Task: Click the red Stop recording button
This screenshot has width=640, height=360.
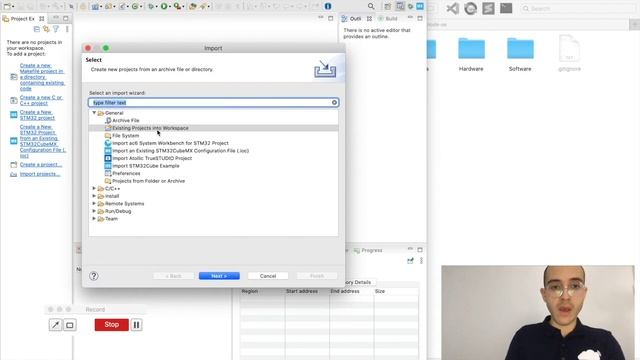Action: 111,325
